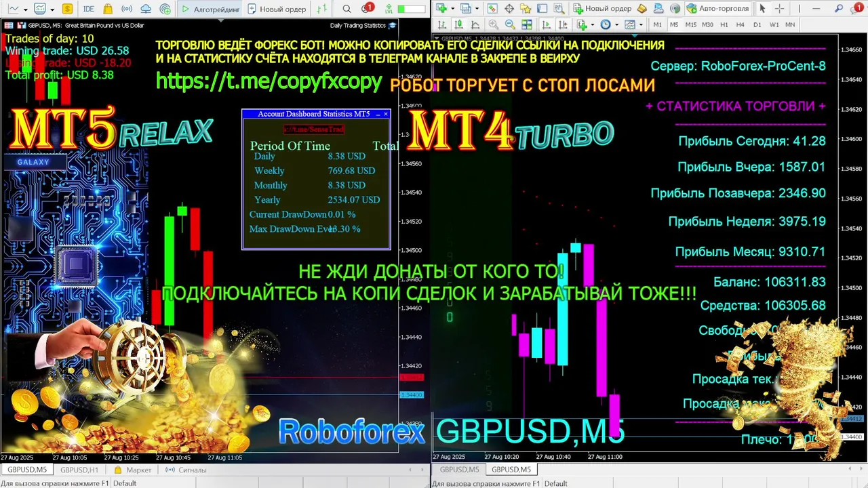Click the MT5 search magnifier

[x=347, y=9]
